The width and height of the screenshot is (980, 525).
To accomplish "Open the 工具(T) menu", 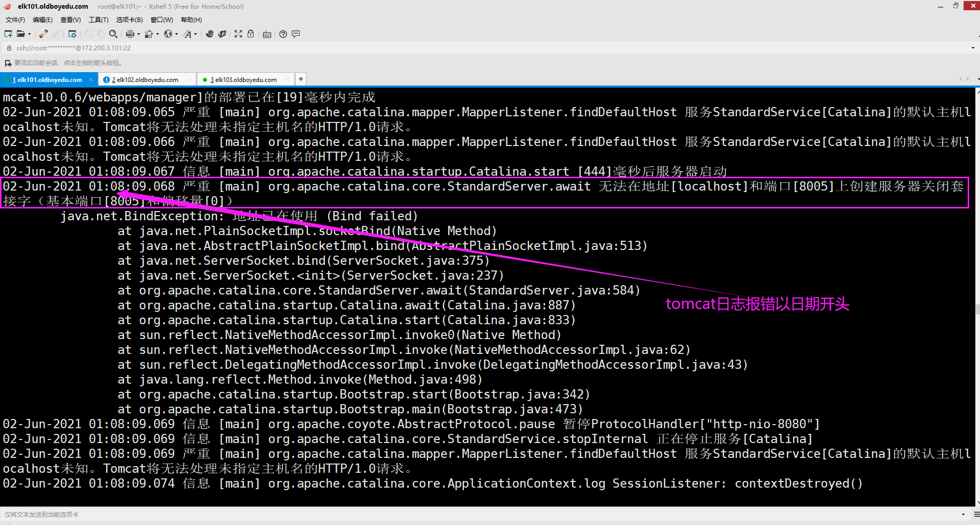I will [98, 20].
